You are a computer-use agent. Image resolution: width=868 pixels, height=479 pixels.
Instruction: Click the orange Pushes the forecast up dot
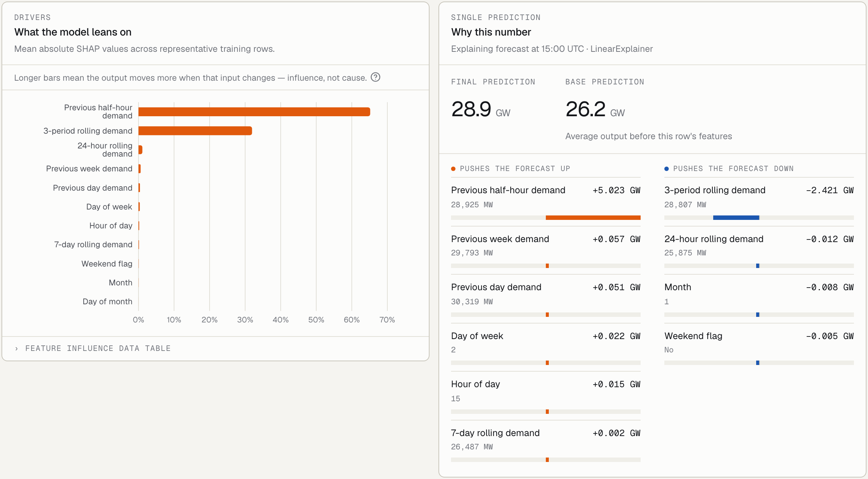pos(453,169)
